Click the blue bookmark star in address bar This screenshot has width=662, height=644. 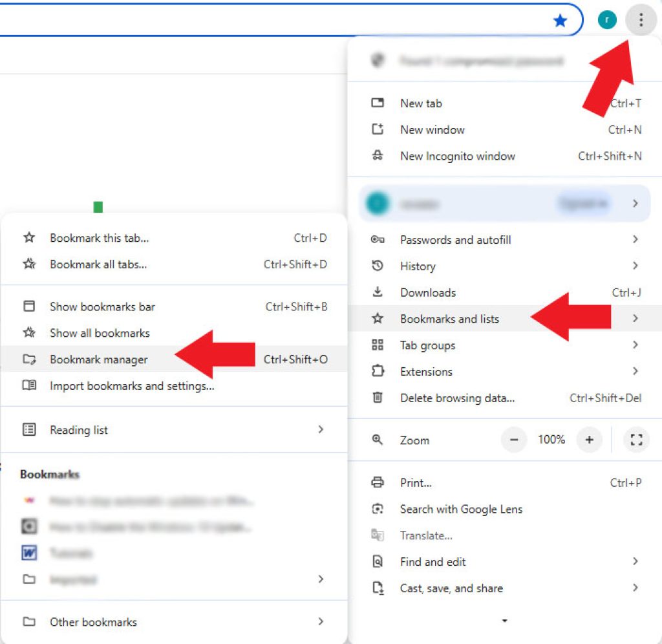(x=560, y=20)
